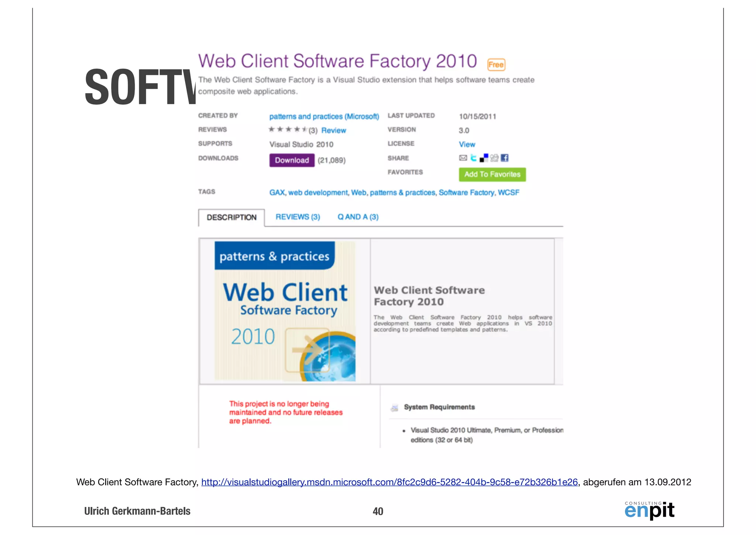The width and height of the screenshot is (756, 535).
Task: Click the last updated date 10/15/2011
Action: tap(477, 117)
